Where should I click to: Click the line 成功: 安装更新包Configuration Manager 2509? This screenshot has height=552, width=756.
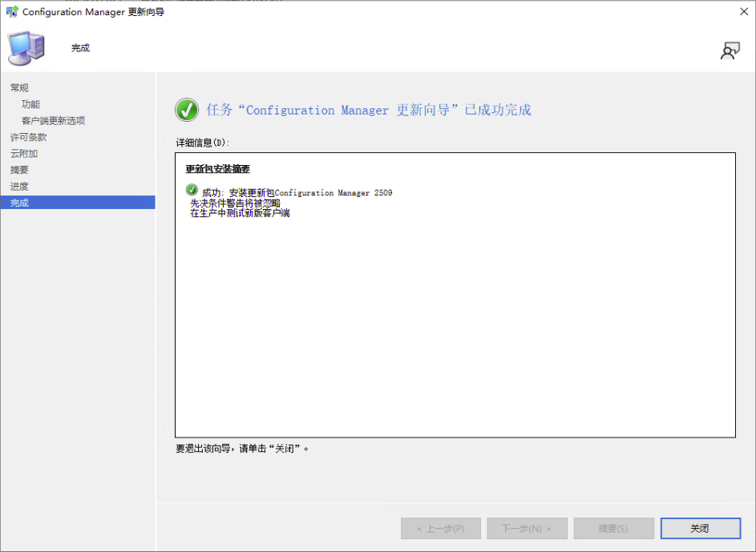(297, 192)
